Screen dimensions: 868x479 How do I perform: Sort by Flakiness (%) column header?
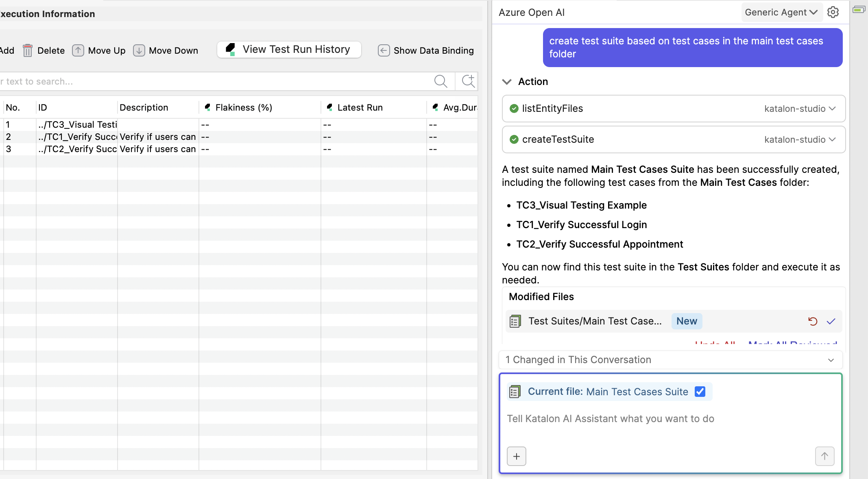click(x=243, y=108)
